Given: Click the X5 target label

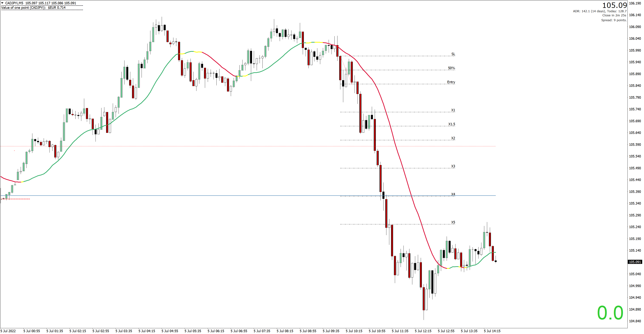Looking at the screenshot, I should tap(453, 222).
